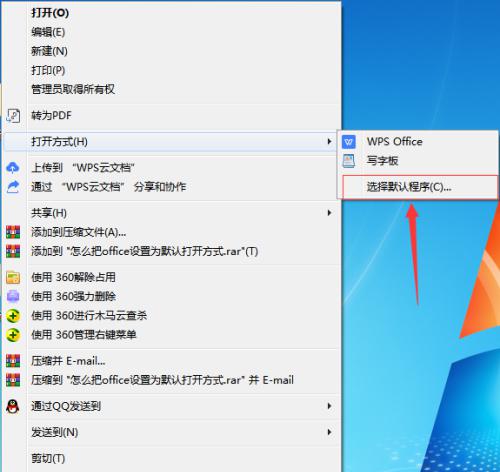
Task: Click the WPS cloud upload icon
Action: tap(13, 168)
